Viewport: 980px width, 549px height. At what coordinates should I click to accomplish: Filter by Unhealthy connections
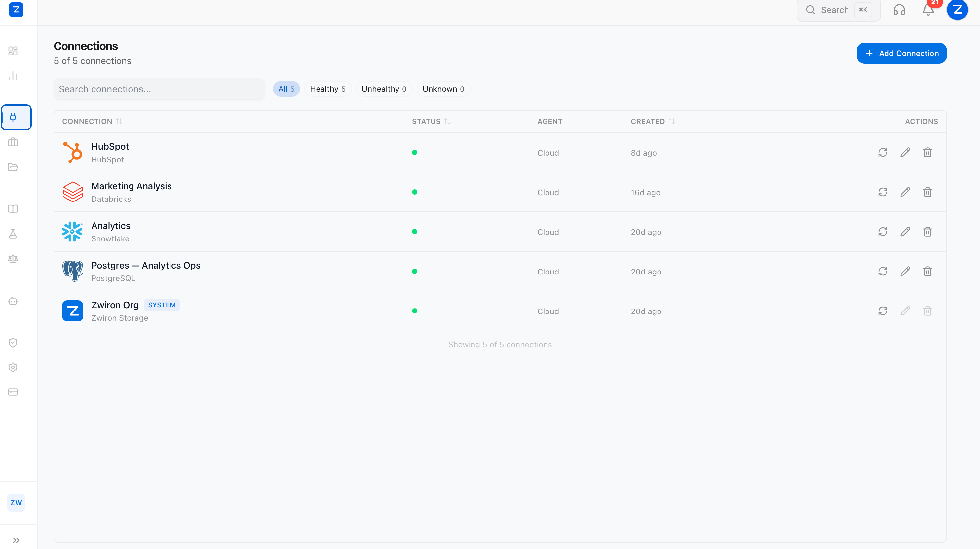tap(384, 89)
